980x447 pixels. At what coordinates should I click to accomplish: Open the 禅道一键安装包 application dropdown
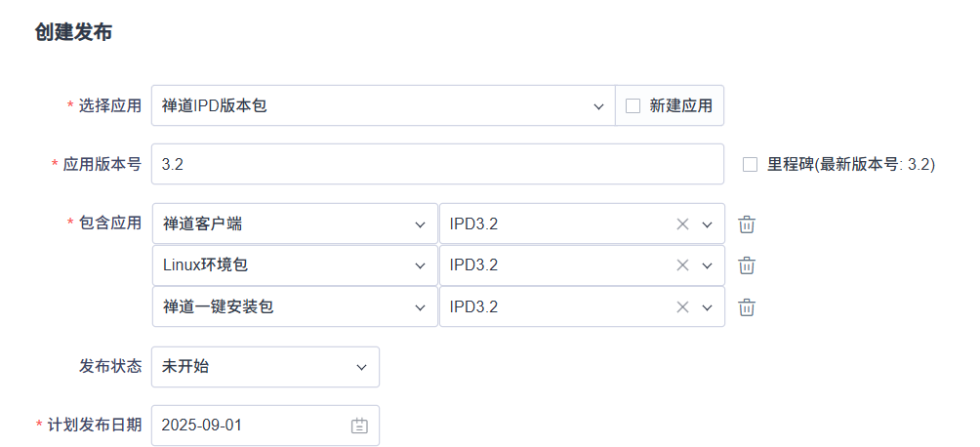(x=420, y=307)
